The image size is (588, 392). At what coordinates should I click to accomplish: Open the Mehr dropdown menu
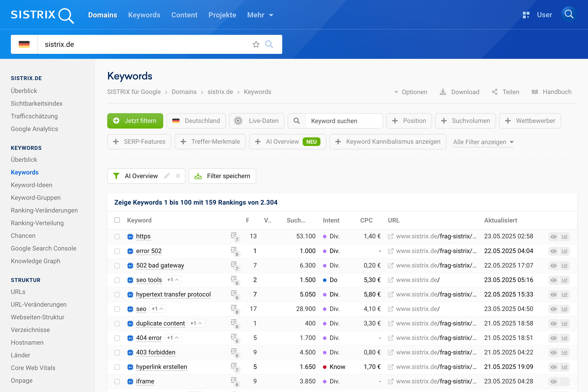pos(260,15)
